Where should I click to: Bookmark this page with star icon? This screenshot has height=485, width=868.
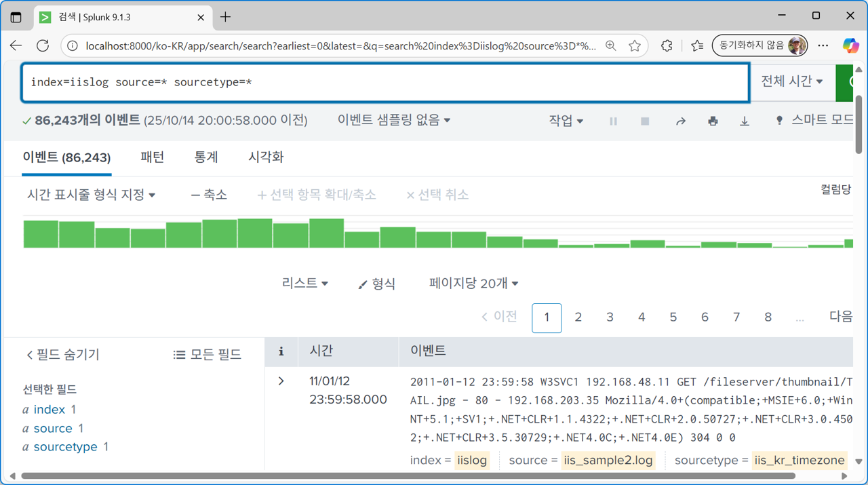(x=634, y=45)
